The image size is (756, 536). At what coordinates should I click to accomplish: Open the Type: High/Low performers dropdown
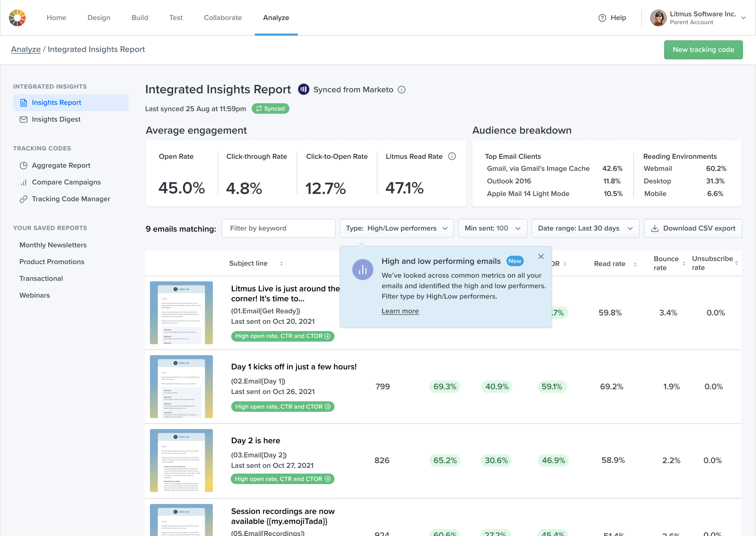(x=397, y=228)
